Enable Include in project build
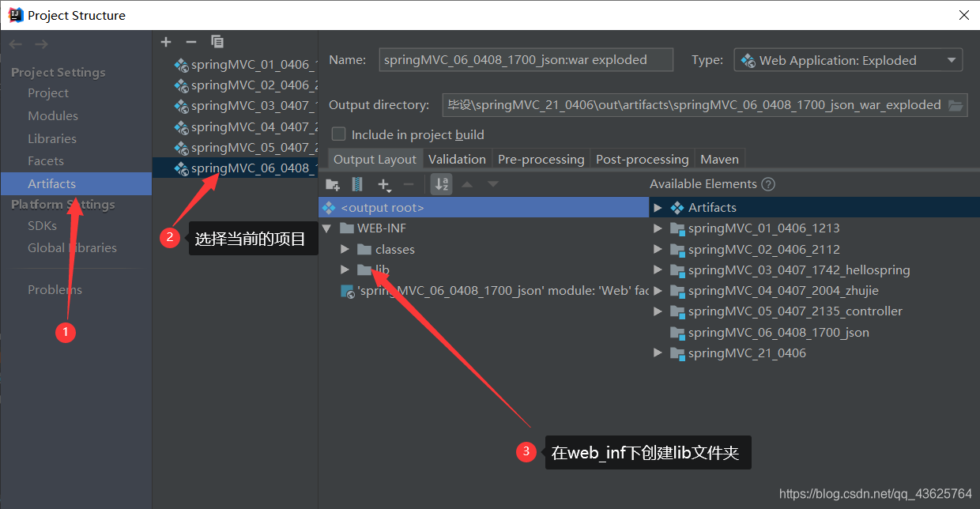 (x=339, y=134)
